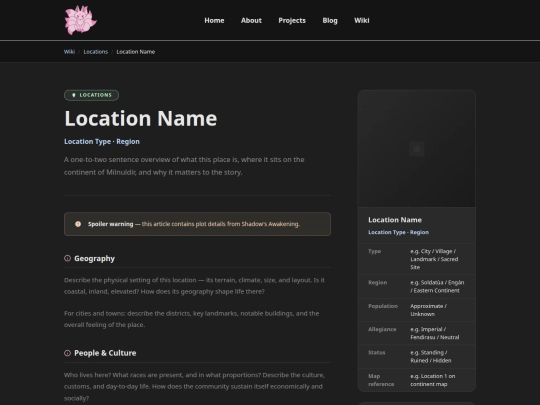The width and height of the screenshot is (540, 405).
Task: Click the pink fox site logo
Action: [x=81, y=20]
